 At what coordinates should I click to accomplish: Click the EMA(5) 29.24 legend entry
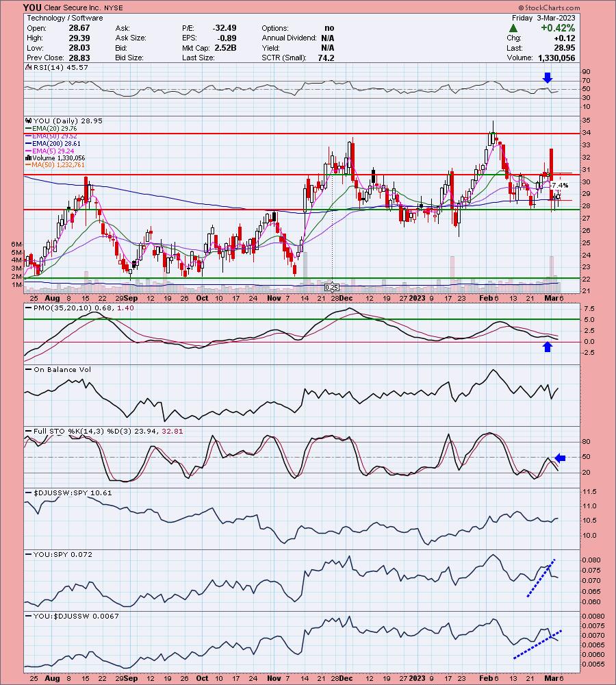(53, 151)
